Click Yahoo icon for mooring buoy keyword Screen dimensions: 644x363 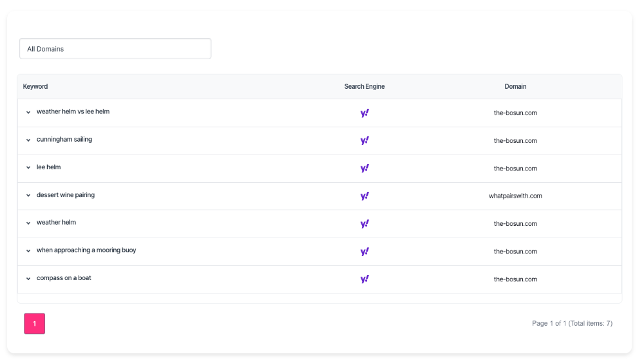tap(365, 251)
